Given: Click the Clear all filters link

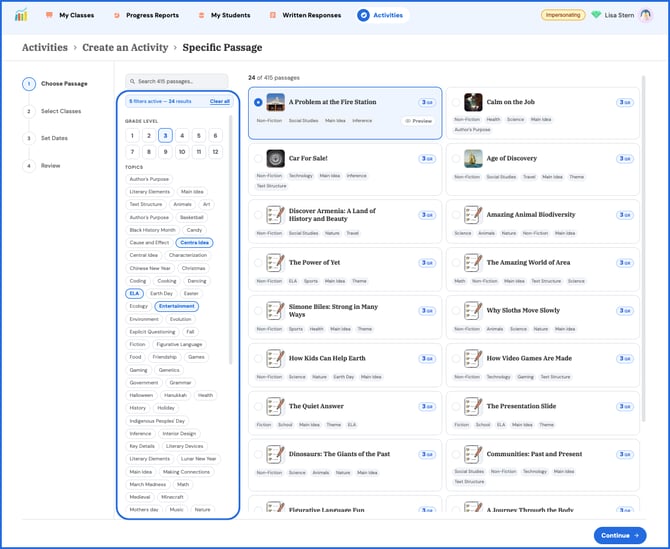Looking at the screenshot, I should pyautogui.click(x=220, y=102).
